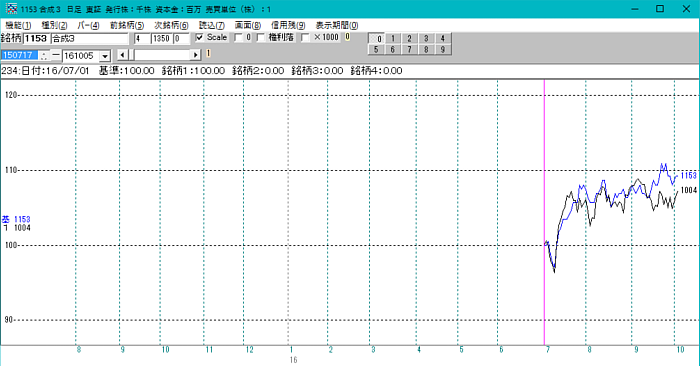This screenshot has width=700, height=366.
Task: Click number pad button 6
Action: click(x=392, y=50)
